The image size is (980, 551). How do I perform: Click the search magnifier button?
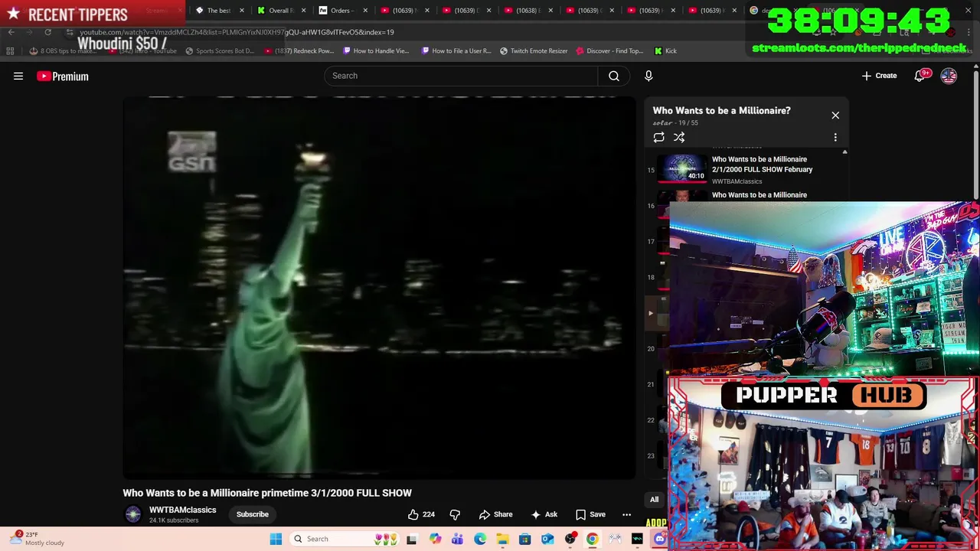[x=614, y=76]
